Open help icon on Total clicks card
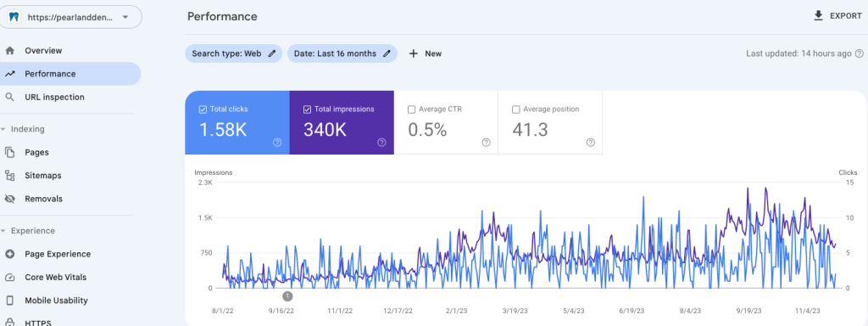This screenshot has height=326, width=868. [x=277, y=143]
